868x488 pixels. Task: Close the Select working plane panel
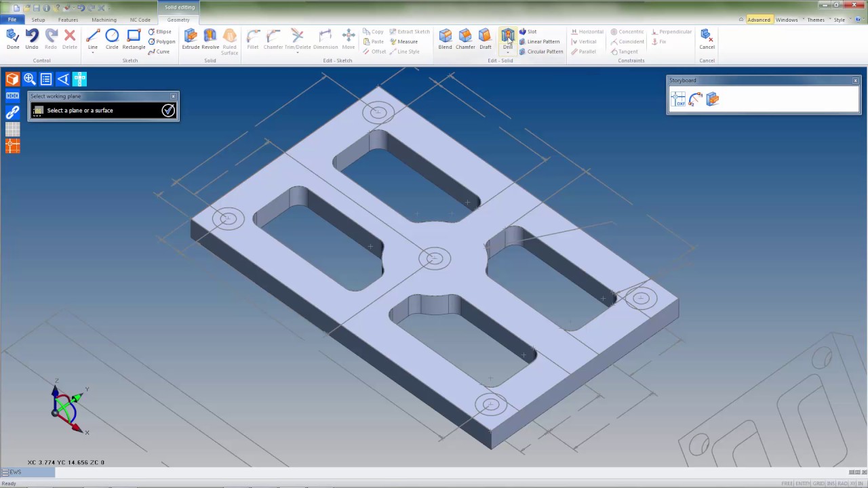coord(174,96)
